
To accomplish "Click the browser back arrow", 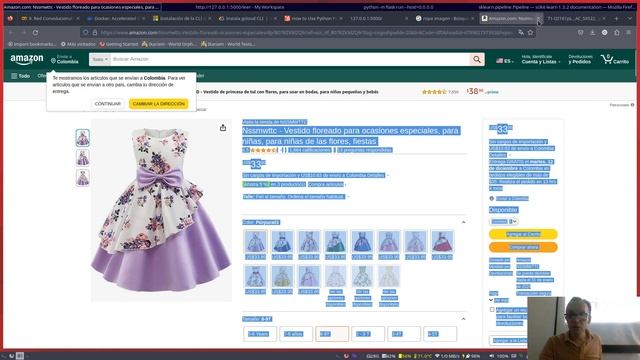I will coord(11,32).
